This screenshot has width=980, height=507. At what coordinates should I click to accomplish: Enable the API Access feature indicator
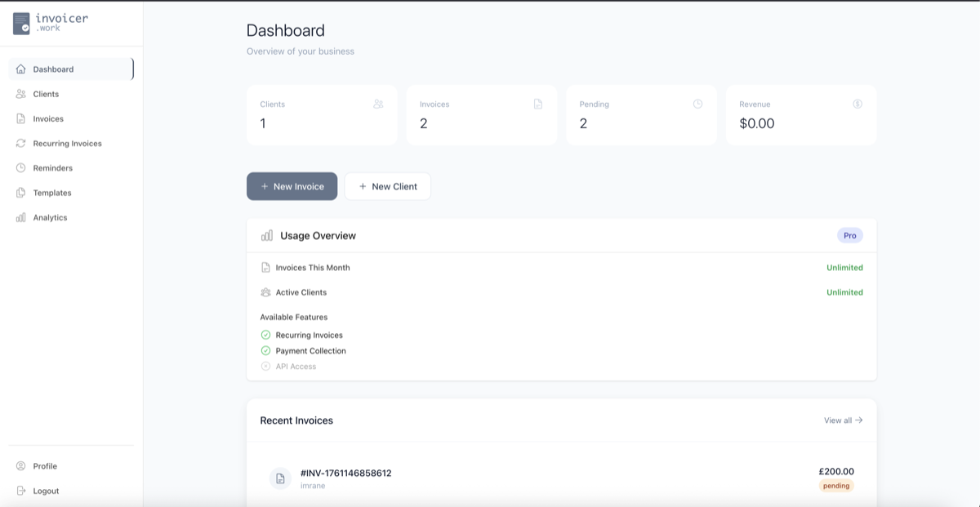click(x=265, y=366)
